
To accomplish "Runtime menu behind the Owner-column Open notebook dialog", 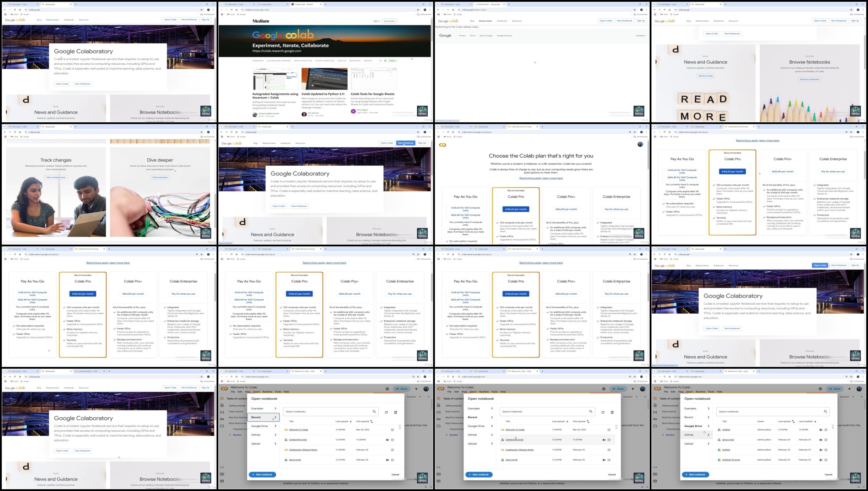I will click(700, 392).
